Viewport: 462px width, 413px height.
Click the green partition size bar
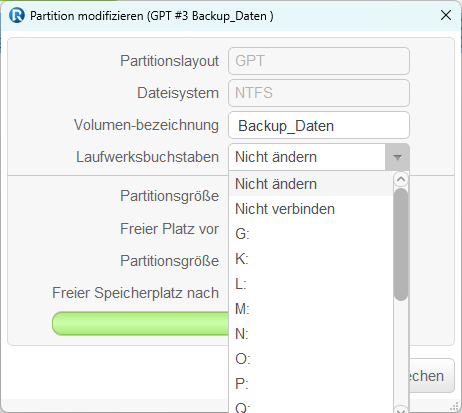(x=141, y=324)
